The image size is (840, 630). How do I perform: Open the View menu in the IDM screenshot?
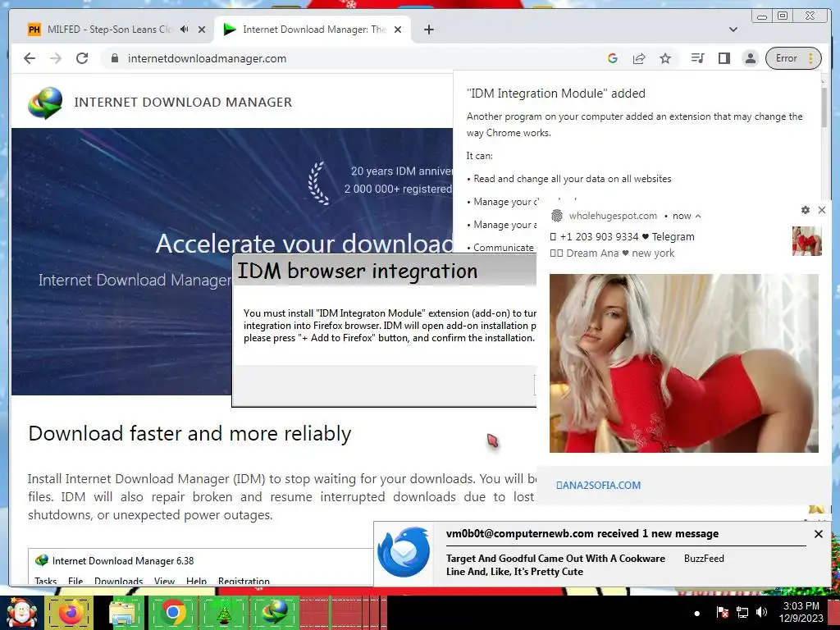pyautogui.click(x=164, y=581)
